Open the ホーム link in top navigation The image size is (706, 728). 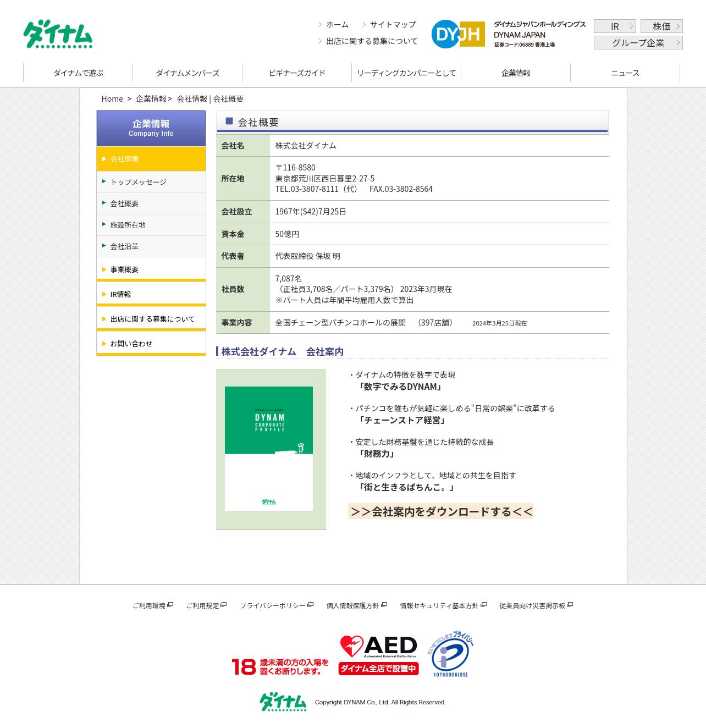[x=337, y=25]
